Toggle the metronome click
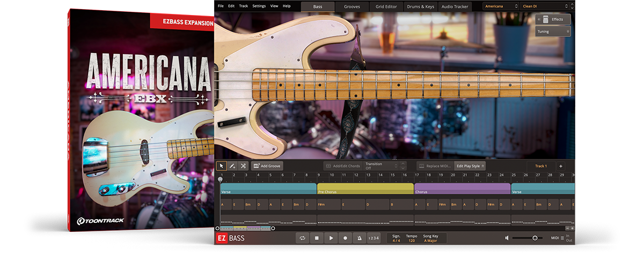Viewport: 644px width, 262px height. point(359,238)
